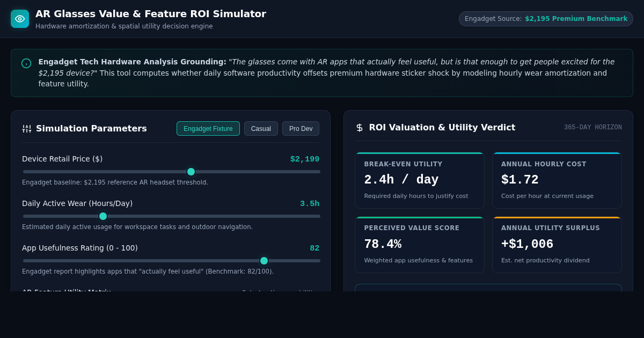Image resolution: width=644 pixels, height=338 pixels.
Task: Click the AR Glasses Value & Feature ROI Simulator title
Action: (151, 14)
